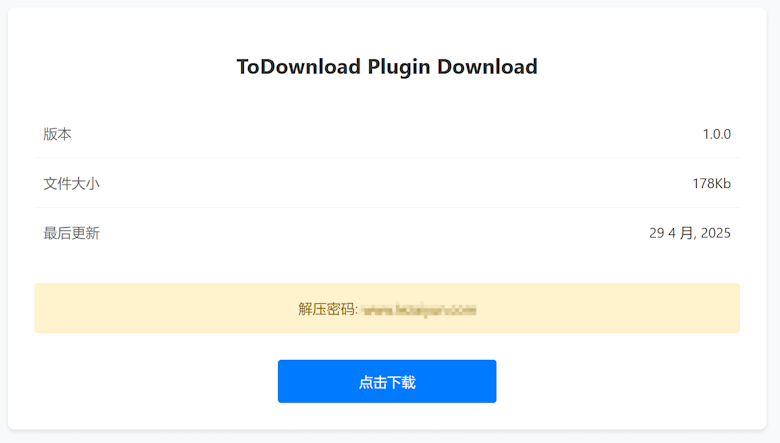Screen dimensions: 780x443
Task: Click the 月 character in the date
Action: [687, 233]
